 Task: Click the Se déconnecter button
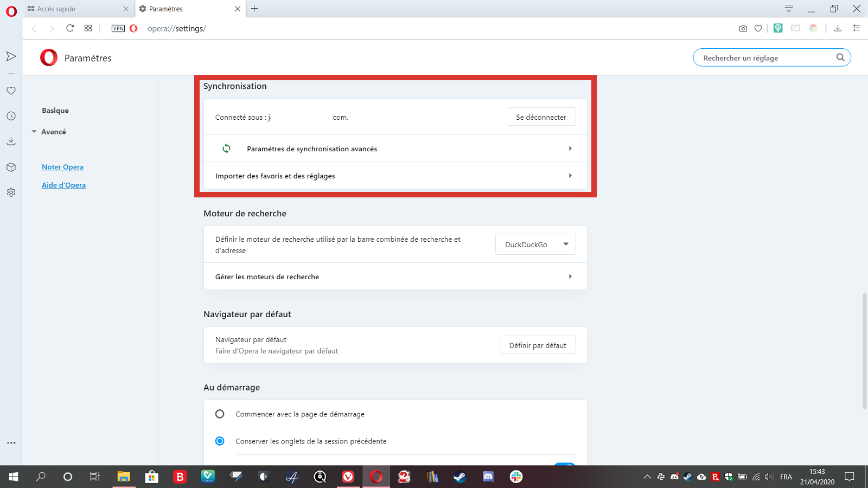tap(541, 117)
